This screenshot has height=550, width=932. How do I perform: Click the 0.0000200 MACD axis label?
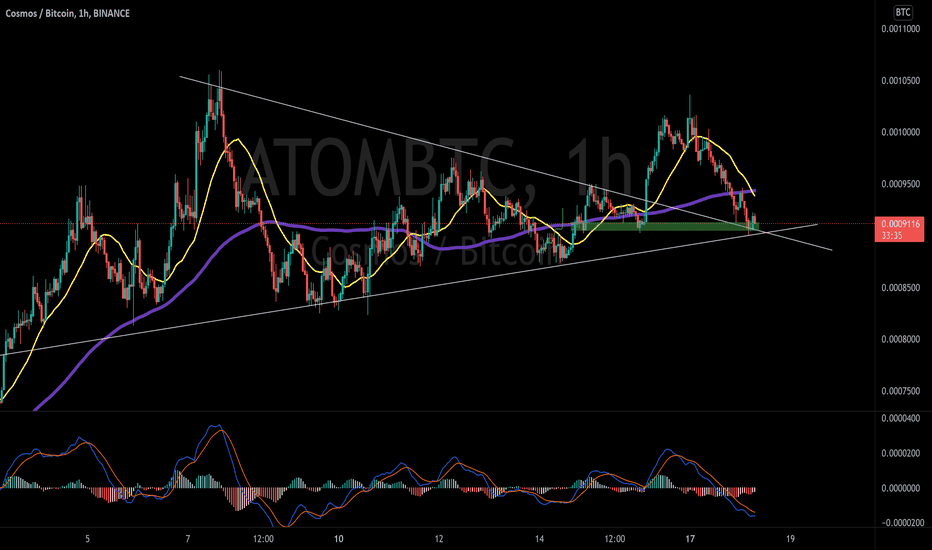900,453
